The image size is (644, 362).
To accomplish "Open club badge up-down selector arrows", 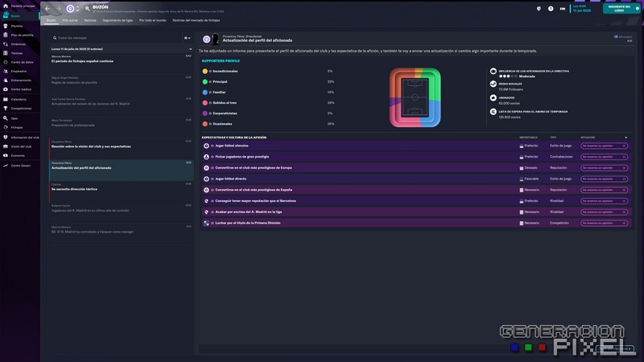I will [x=77, y=9].
